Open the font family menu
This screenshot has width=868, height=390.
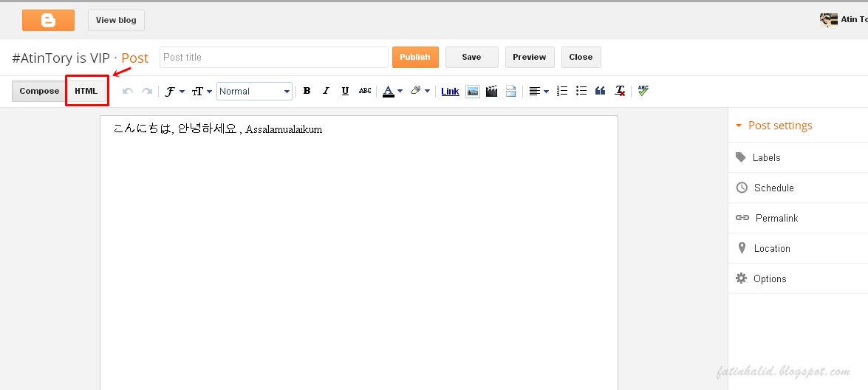[x=174, y=92]
